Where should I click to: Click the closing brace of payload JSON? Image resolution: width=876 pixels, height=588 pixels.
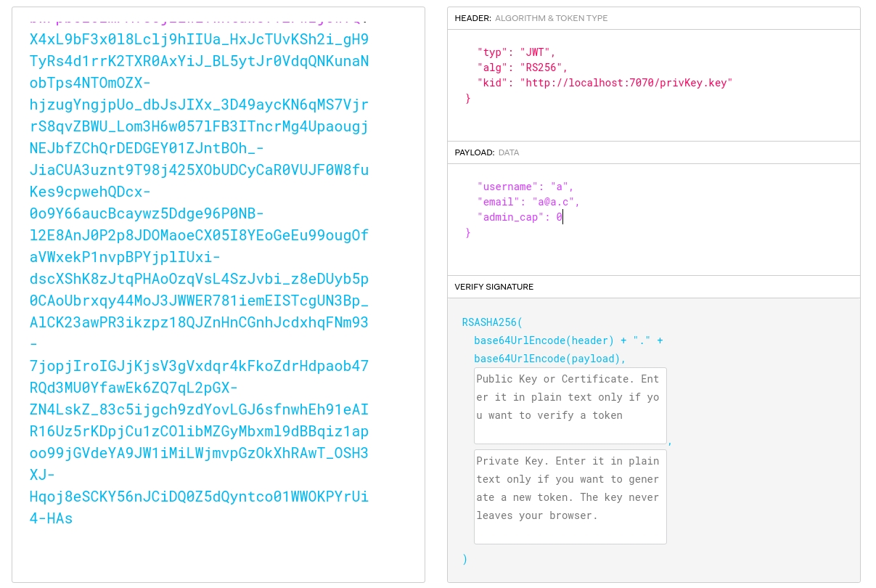coord(468,233)
